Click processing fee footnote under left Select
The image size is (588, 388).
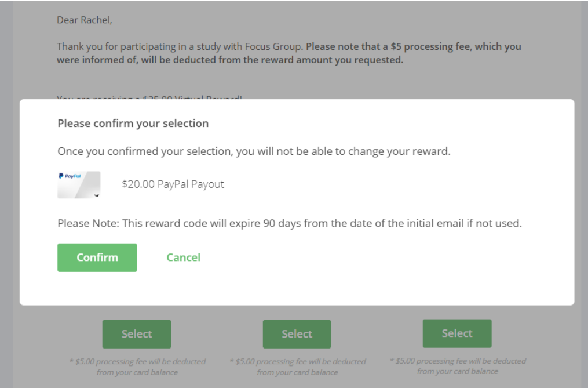tap(137, 367)
